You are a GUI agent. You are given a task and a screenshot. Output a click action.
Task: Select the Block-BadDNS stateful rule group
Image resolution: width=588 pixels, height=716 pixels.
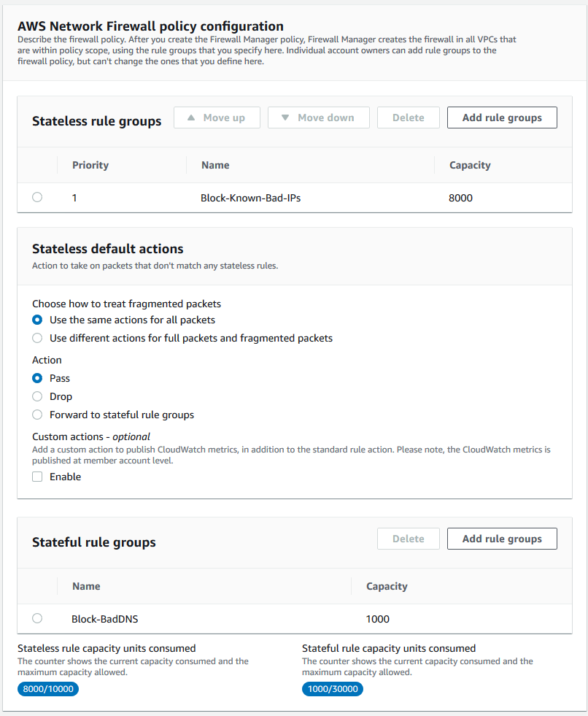pyautogui.click(x=37, y=618)
